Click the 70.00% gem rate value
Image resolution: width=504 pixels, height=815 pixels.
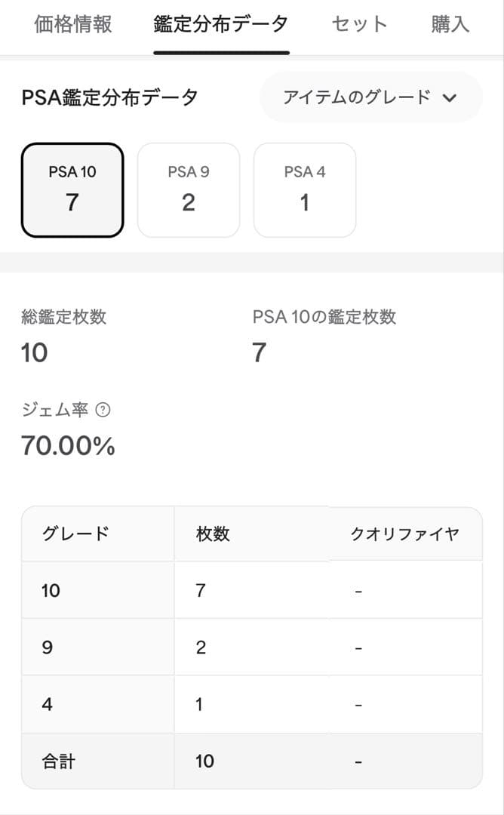(69, 446)
